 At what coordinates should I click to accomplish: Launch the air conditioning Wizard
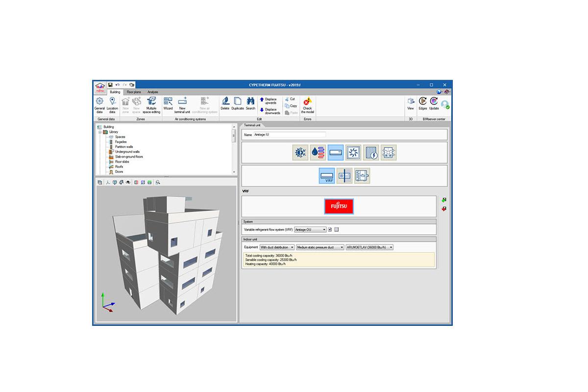168,104
